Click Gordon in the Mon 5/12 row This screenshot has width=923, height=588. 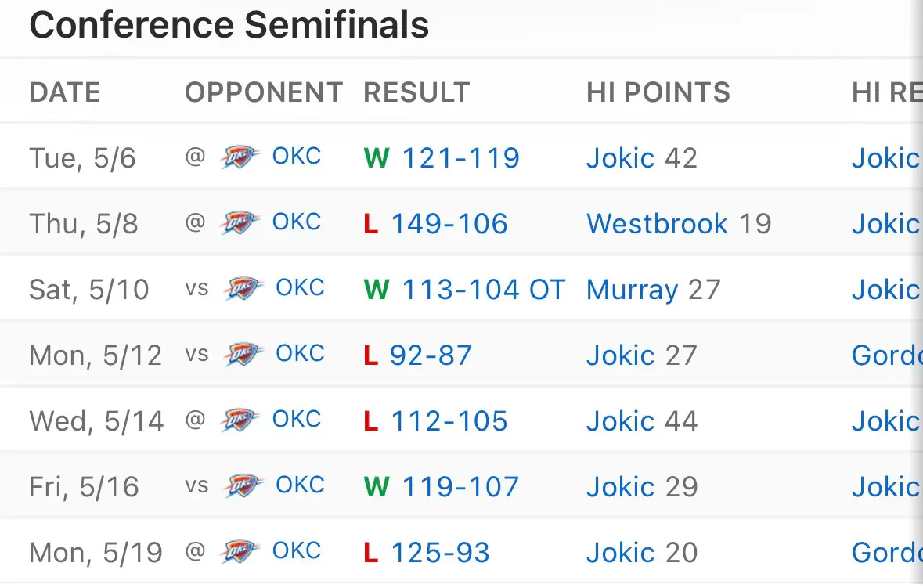(887, 355)
